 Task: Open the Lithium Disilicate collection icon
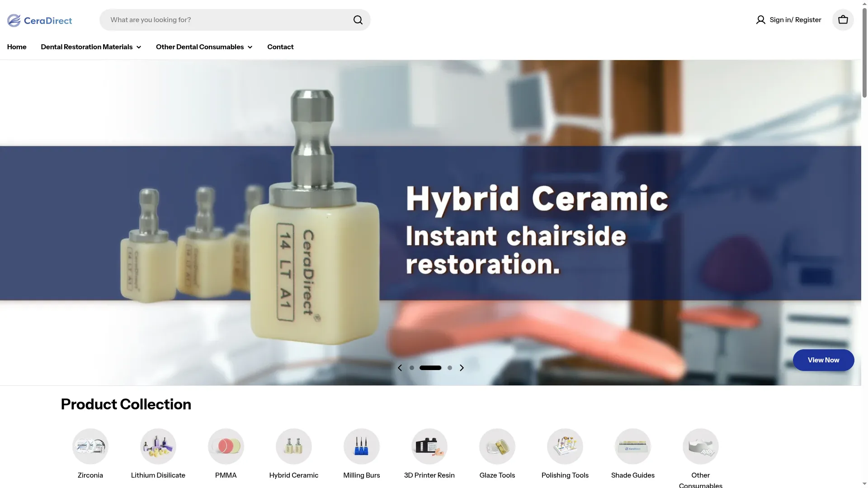pos(158,446)
